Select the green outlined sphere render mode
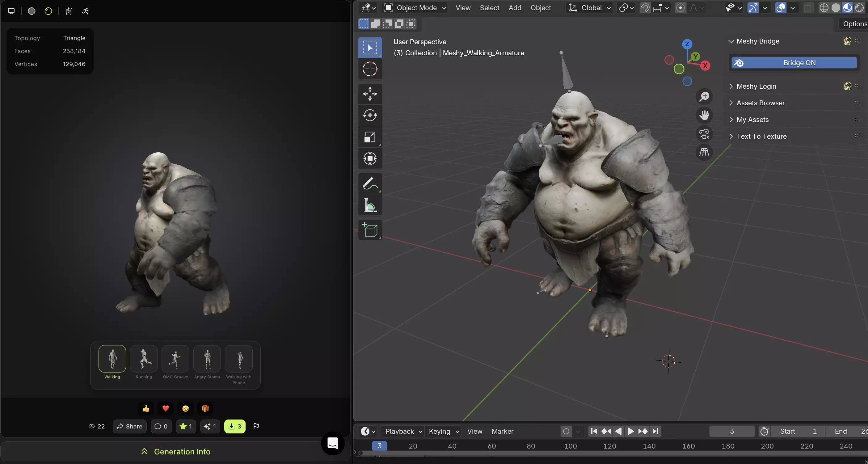This screenshot has width=868, height=464. (x=48, y=11)
